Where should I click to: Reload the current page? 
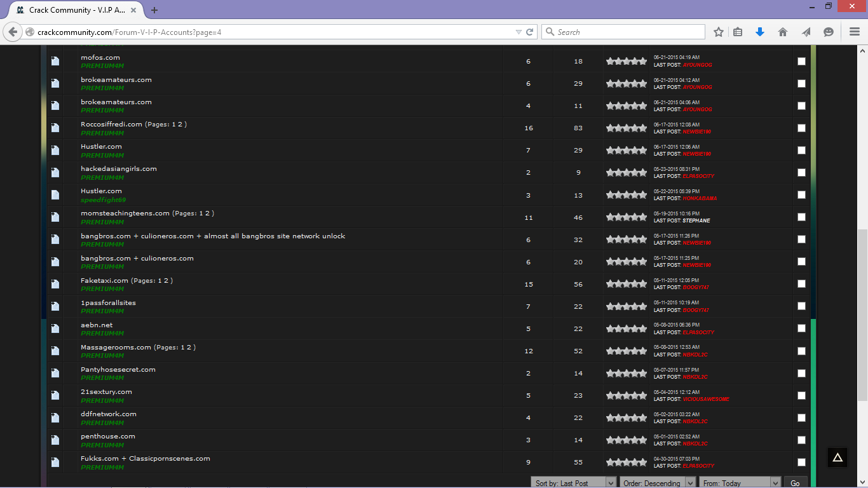pos(529,32)
